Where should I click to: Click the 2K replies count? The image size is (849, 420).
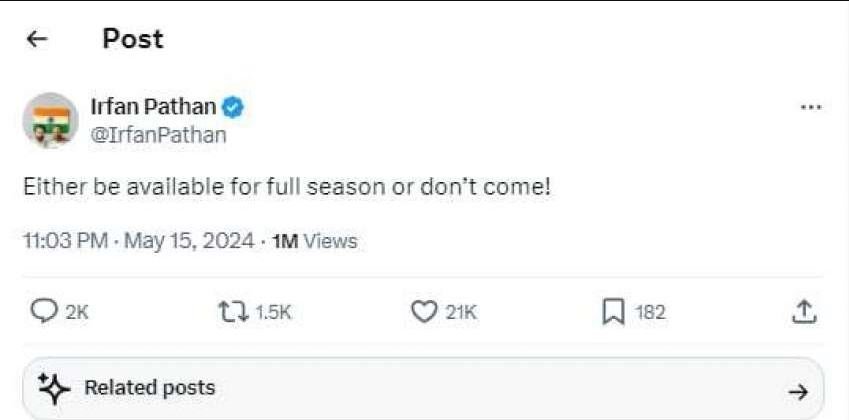(77, 313)
